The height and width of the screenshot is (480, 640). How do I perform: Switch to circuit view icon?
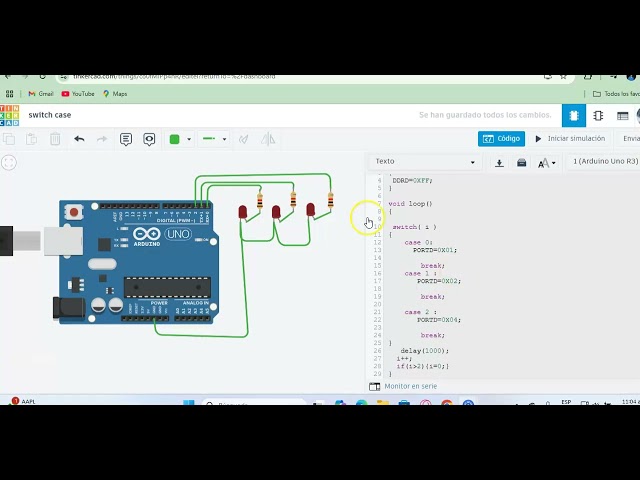tap(573, 116)
